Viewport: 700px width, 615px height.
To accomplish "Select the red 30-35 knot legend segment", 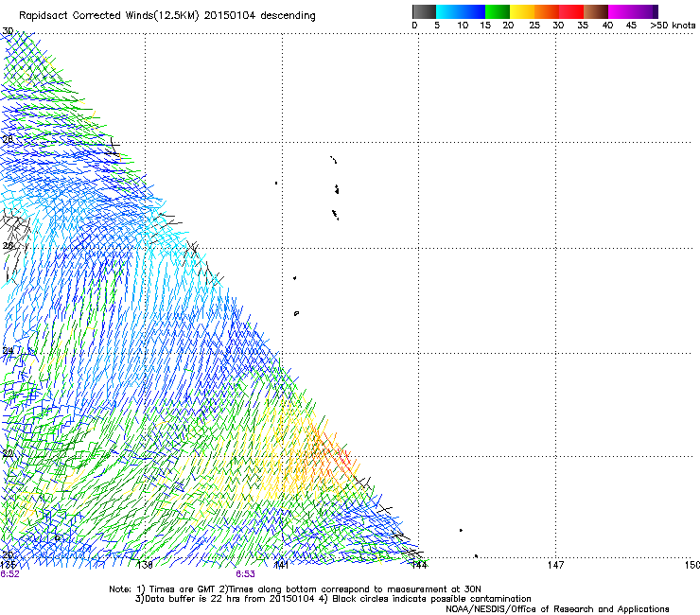I will [x=571, y=11].
